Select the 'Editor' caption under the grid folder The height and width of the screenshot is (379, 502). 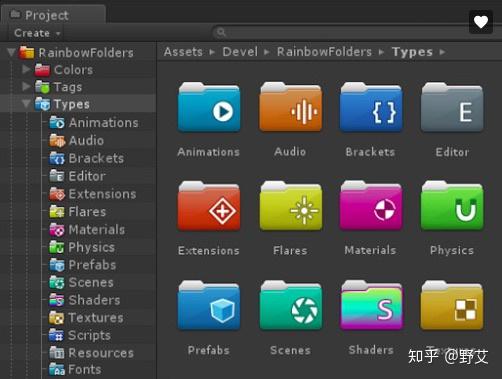tap(452, 152)
